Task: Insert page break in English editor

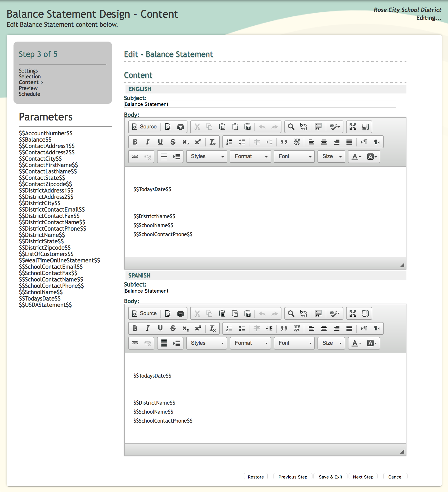Action: point(177,156)
